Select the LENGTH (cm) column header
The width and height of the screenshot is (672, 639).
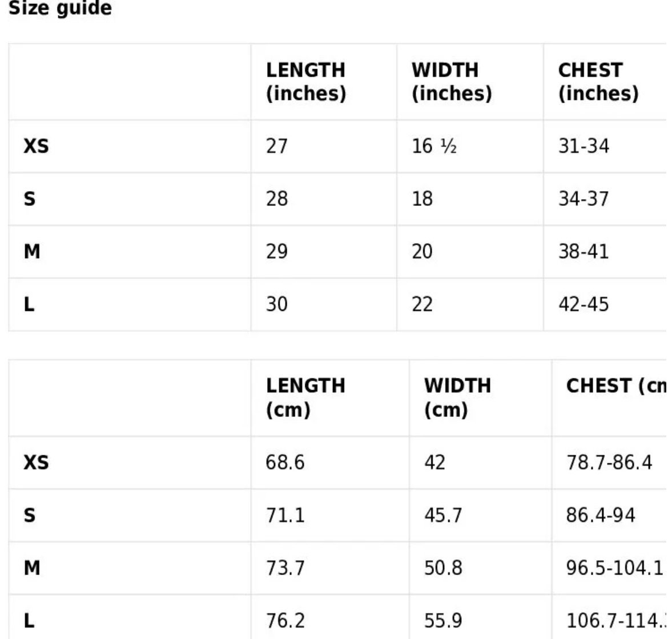(305, 398)
